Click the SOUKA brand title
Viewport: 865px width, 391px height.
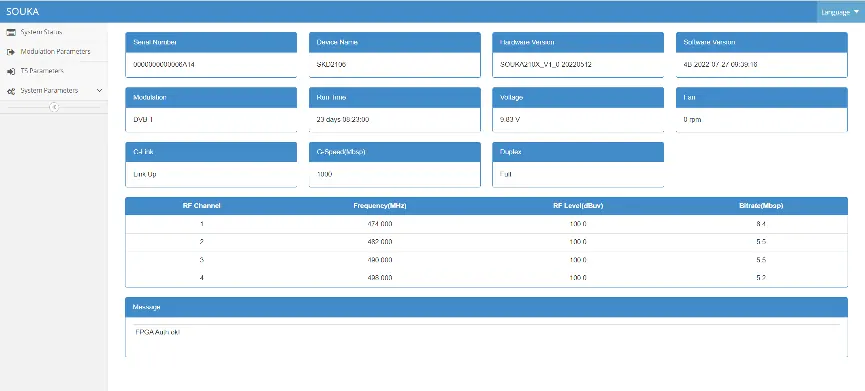pos(23,12)
